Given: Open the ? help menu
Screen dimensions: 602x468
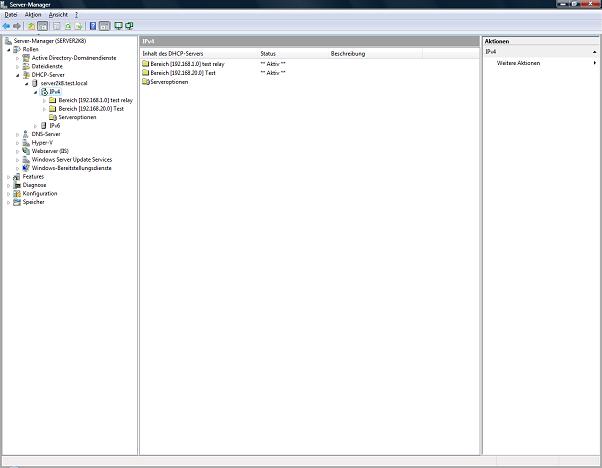Looking at the screenshot, I should click(x=76, y=15).
